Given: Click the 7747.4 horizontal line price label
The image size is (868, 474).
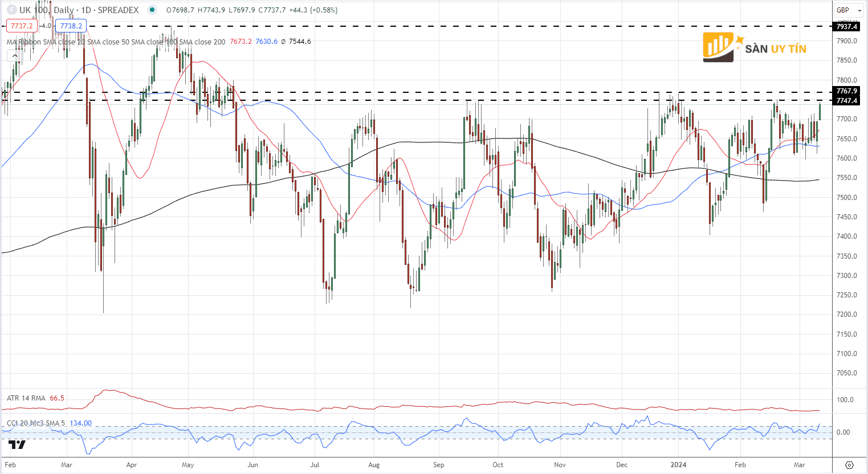Looking at the screenshot, I should point(847,101).
